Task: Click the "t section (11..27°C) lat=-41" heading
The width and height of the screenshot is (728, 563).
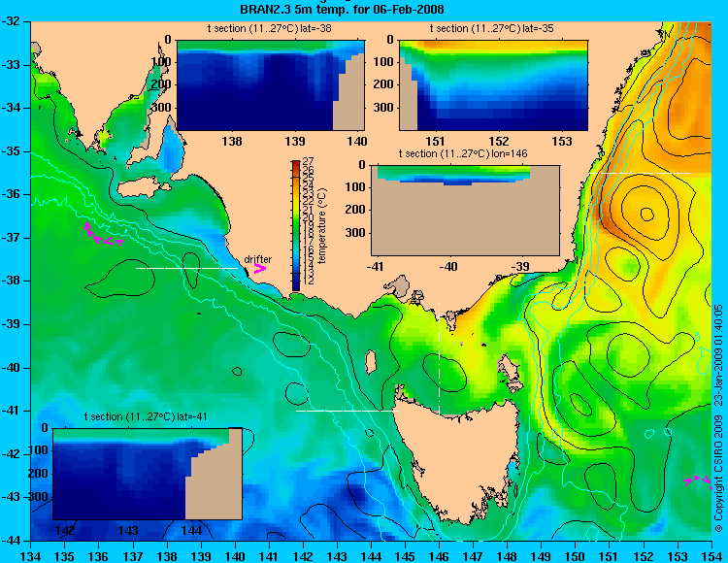Action: (x=146, y=416)
